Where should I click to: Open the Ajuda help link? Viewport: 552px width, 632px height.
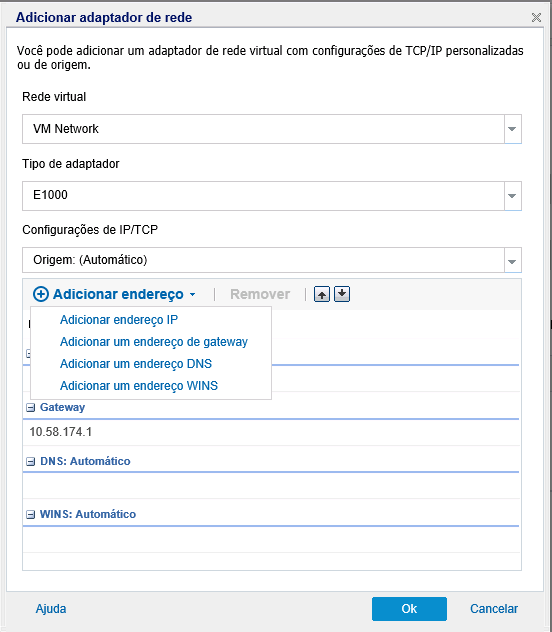point(51,609)
